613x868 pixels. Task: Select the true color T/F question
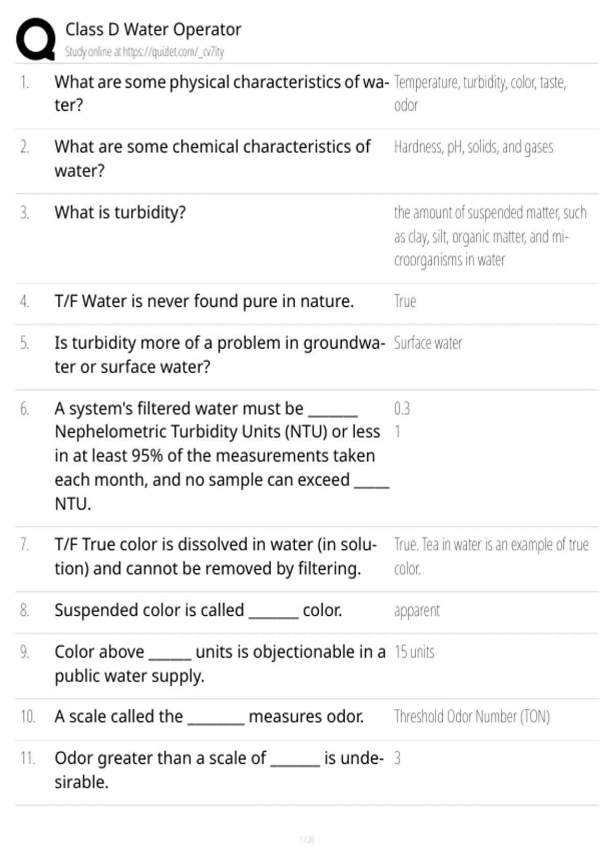(215, 556)
